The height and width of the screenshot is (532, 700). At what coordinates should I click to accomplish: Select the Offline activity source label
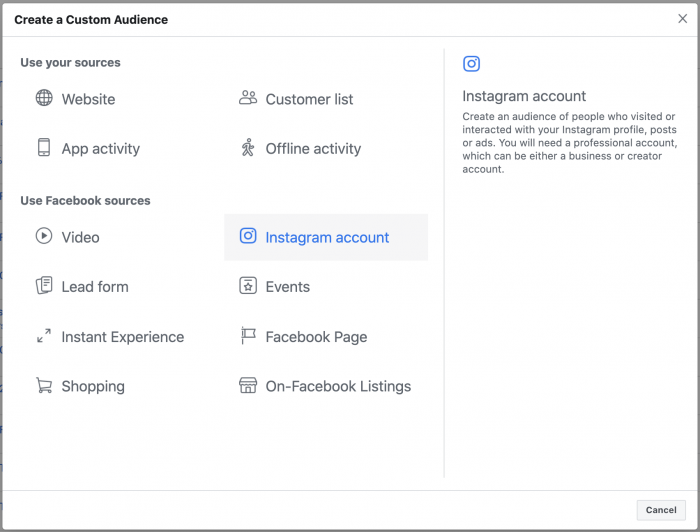(313, 149)
